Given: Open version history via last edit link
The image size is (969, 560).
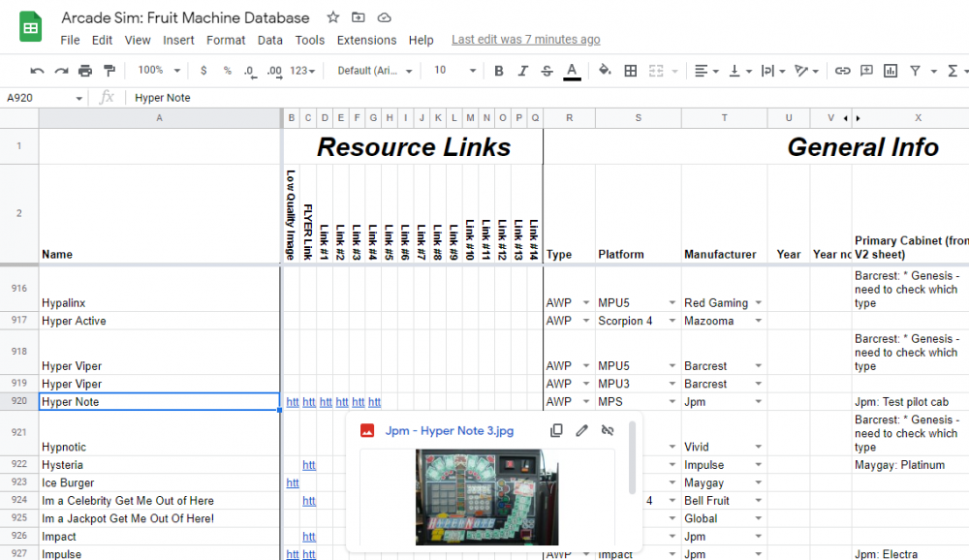Looking at the screenshot, I should tap(526, 40).
